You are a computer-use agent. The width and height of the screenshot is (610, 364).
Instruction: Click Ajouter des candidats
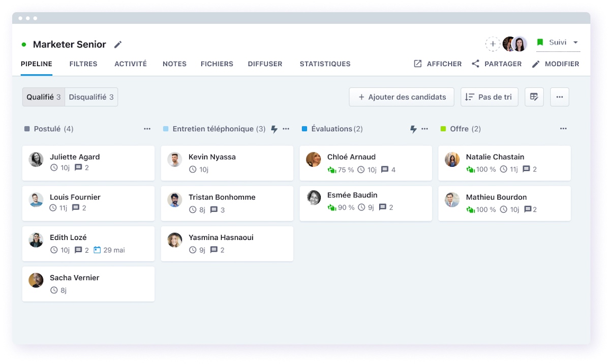pyautogui.click(x=401, y=97)
